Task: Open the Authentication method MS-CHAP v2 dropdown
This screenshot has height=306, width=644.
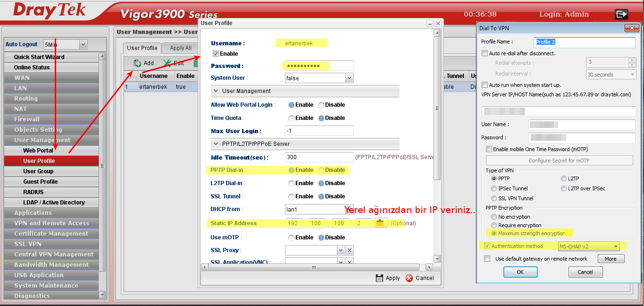Action: point(616,246)
